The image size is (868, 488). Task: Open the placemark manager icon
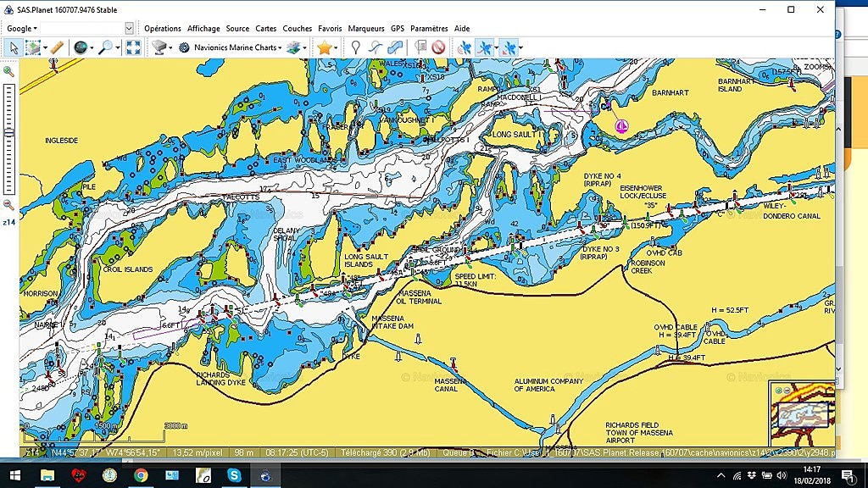click(x=420, y=47)
